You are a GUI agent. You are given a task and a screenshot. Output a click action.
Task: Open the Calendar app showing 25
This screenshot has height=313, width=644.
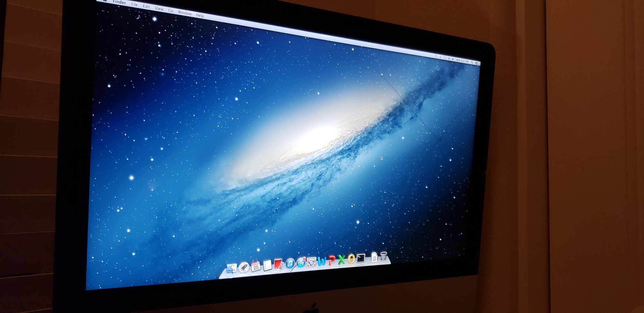[x=256, y=266]
